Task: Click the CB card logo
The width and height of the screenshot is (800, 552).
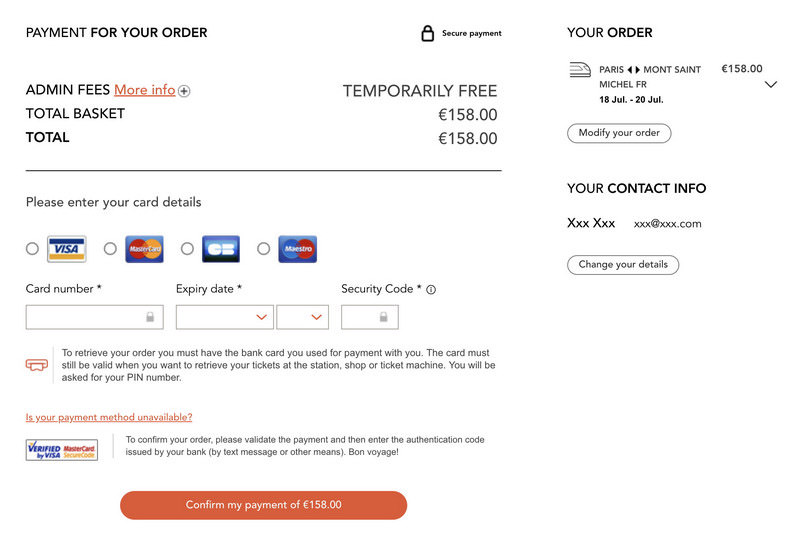Action: 221,249
